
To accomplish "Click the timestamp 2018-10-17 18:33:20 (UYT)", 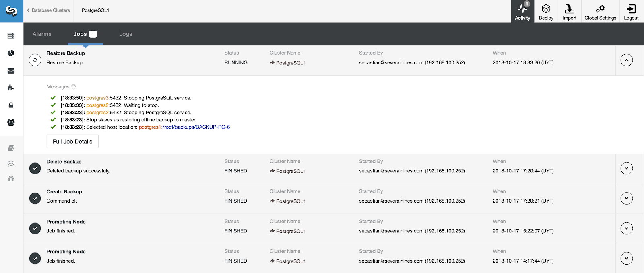I will point(523,63).
